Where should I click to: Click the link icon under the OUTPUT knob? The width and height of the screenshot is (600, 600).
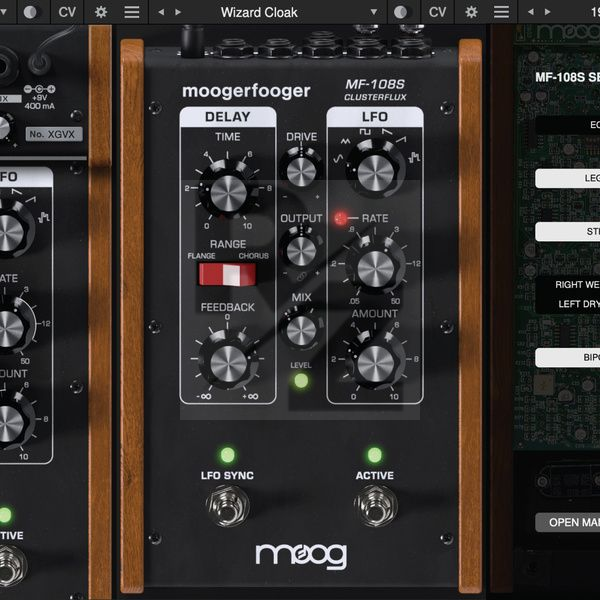(x=301, y=276)
